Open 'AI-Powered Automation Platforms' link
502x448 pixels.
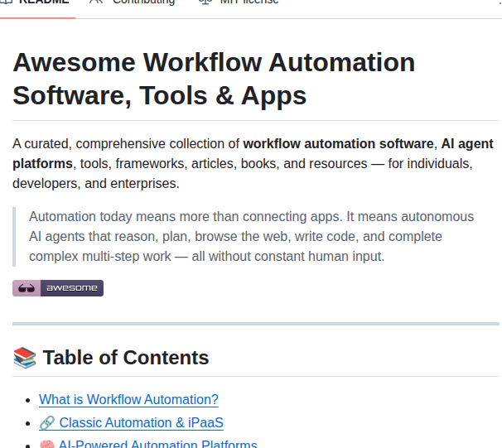pyautogui.click(x=148, y=444)
